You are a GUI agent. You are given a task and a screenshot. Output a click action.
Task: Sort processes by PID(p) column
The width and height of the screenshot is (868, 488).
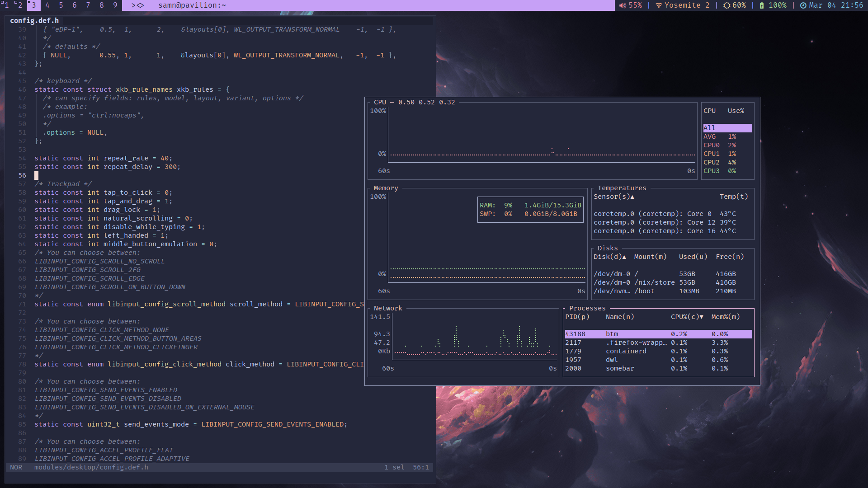[577, 317]
